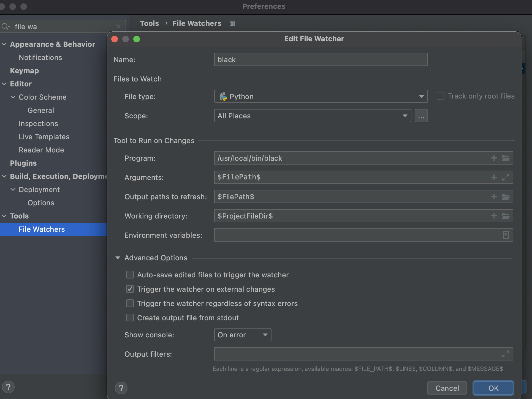
Task: Uncheck Trigger the watcher on external changes
Action: click(x=130, y=289)
